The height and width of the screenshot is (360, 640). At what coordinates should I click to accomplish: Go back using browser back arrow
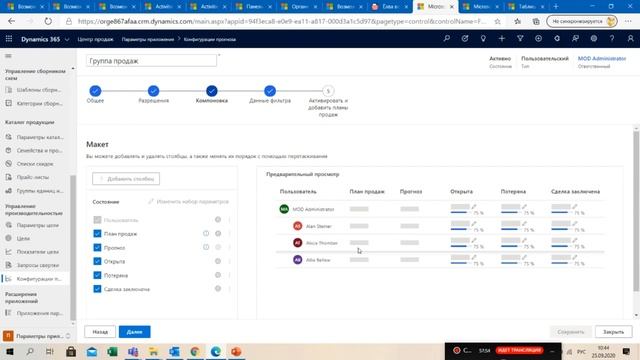coord(11,21)
